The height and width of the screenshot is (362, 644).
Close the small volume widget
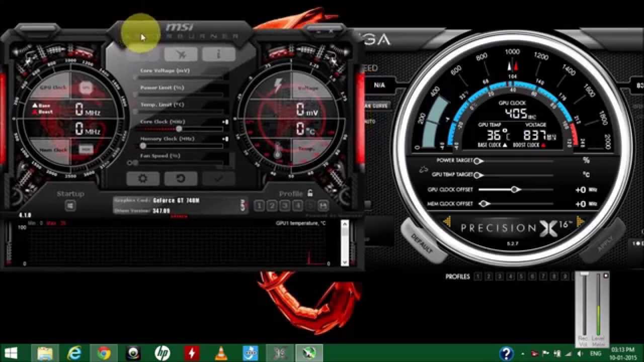coord(606,276)
